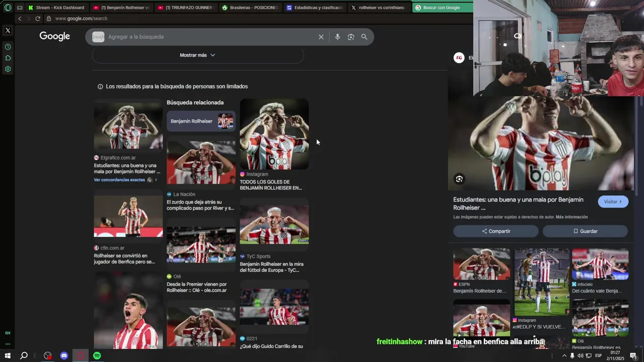Open Windows taskbar search
Screen dimensions: 644x362
(24, 356)
